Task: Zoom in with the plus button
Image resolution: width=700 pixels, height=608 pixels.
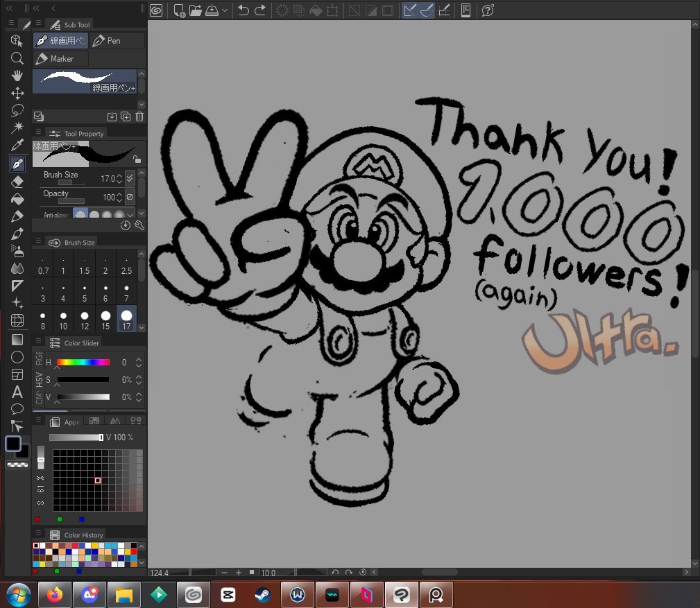Action: coord(239,573)
